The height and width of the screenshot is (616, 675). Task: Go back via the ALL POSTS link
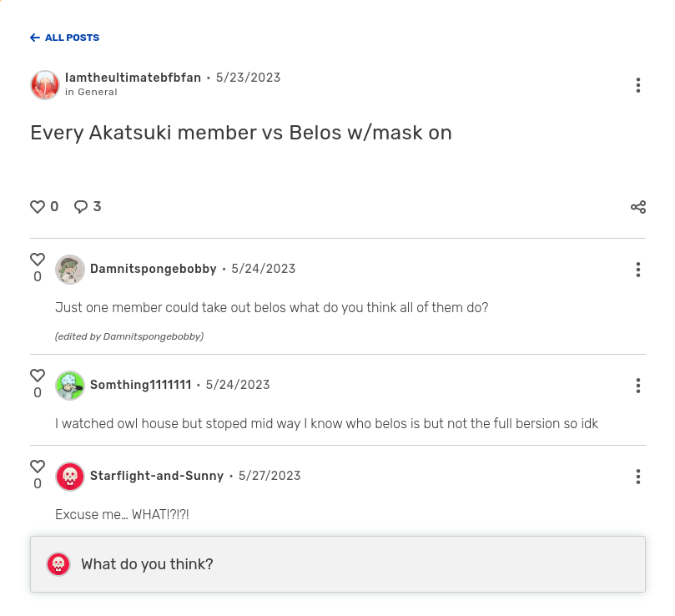(x=64, y=38)
